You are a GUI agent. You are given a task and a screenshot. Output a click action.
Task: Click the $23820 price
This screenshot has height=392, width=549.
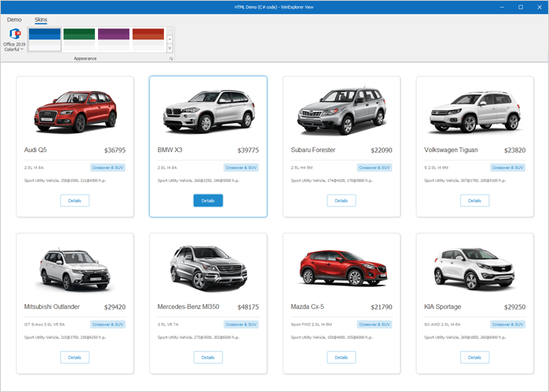515,151
